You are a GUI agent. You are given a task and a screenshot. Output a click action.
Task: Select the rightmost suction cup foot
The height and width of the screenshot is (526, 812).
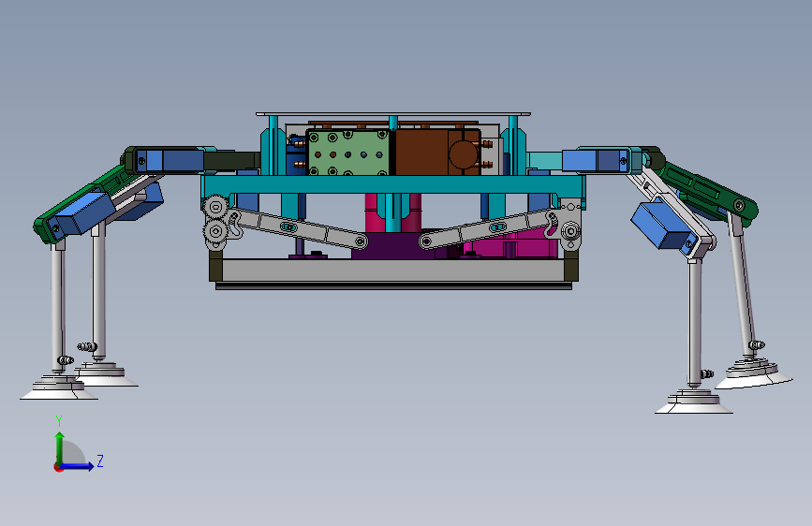[754, 373]
